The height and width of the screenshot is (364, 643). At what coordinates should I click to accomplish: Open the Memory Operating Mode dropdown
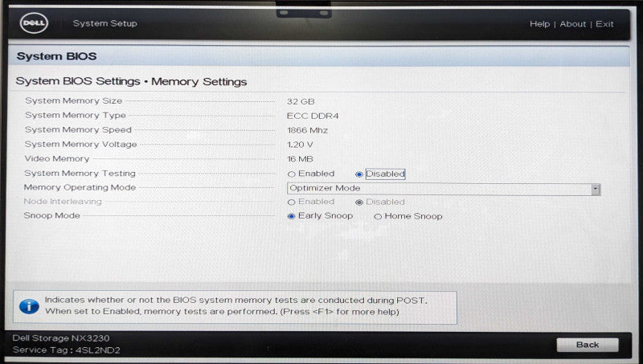444,189
